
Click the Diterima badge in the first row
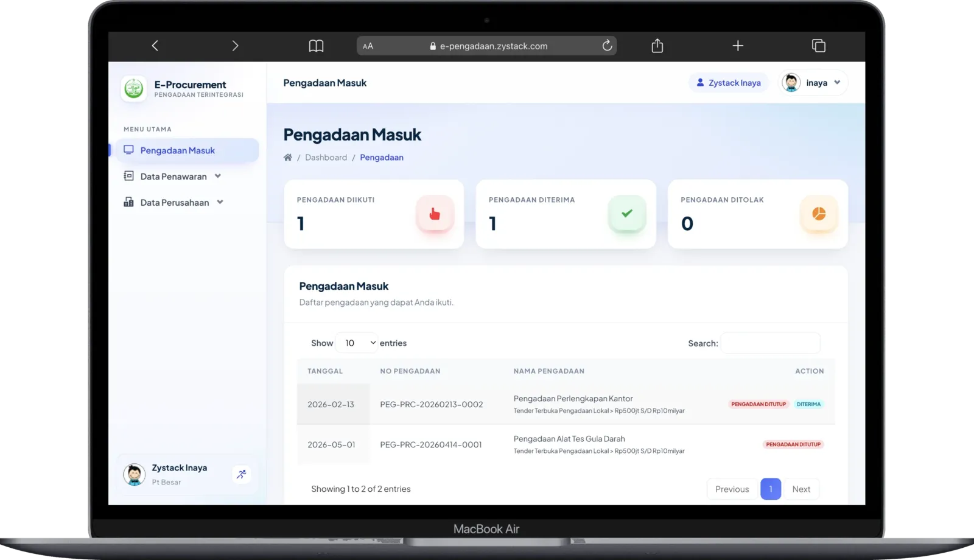[808, 404]
